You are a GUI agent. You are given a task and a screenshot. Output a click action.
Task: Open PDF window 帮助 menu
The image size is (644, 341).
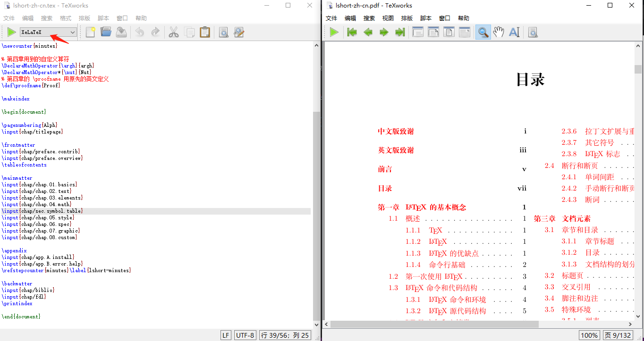coord(464,18)
